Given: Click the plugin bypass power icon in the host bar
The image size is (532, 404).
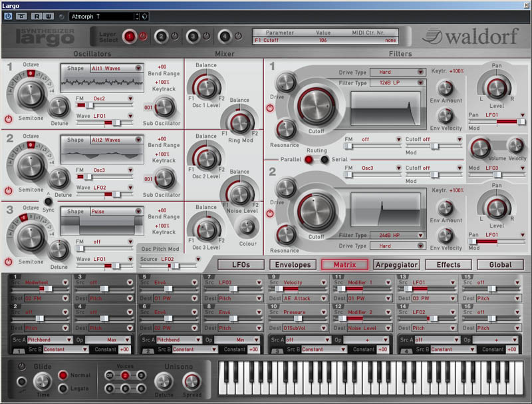Looking at the screenshot, I should pyautogui.click(x=8, y=16).
